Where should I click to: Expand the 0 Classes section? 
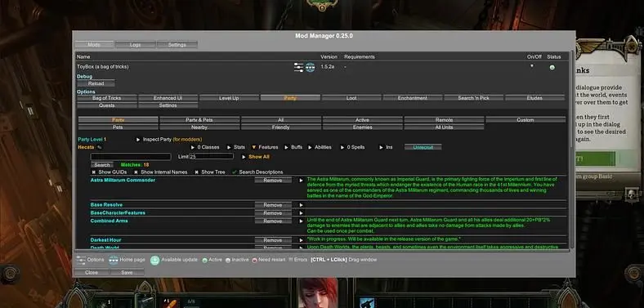193,147
